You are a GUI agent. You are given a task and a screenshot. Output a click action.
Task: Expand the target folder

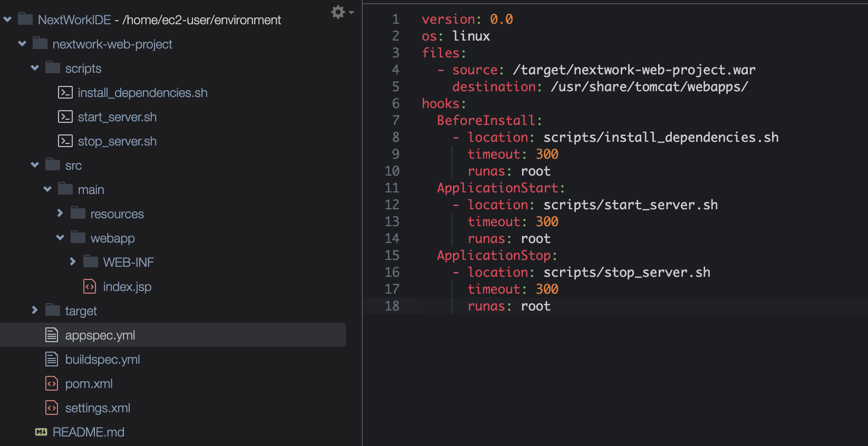[35, 311]
